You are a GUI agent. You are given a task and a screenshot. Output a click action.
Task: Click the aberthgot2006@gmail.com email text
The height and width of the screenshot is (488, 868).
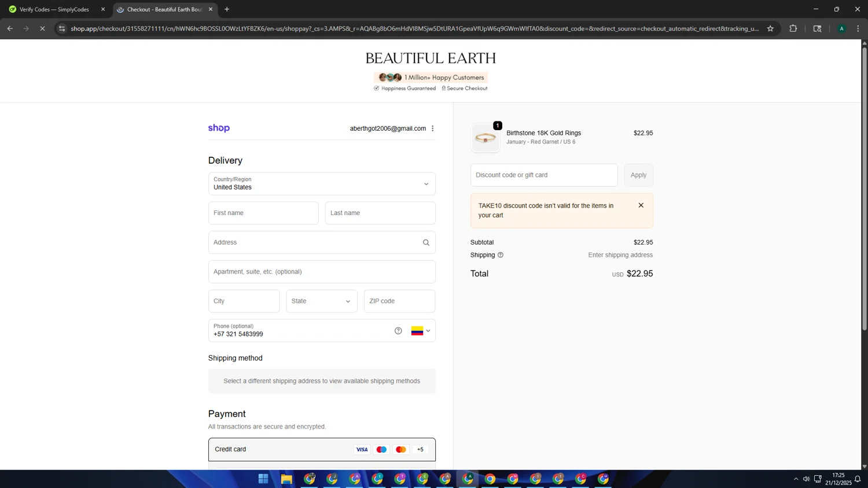coord(388,128)
